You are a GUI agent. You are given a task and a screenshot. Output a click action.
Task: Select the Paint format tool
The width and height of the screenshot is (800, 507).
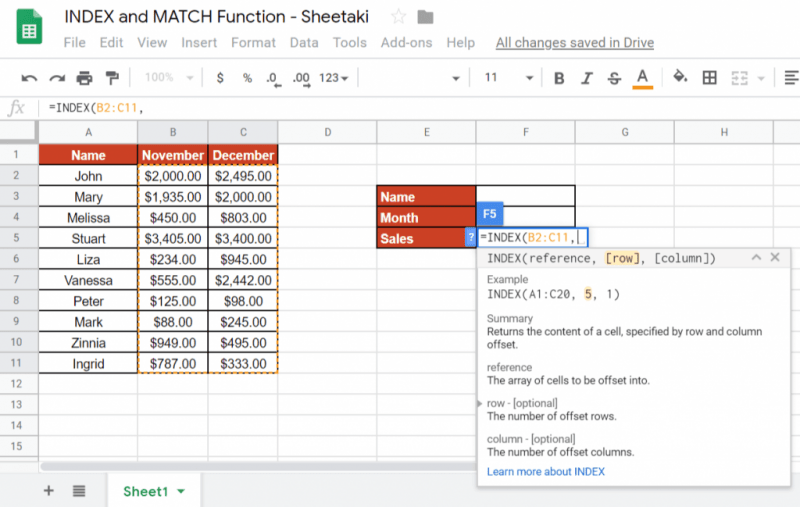[x=112, y=78]
